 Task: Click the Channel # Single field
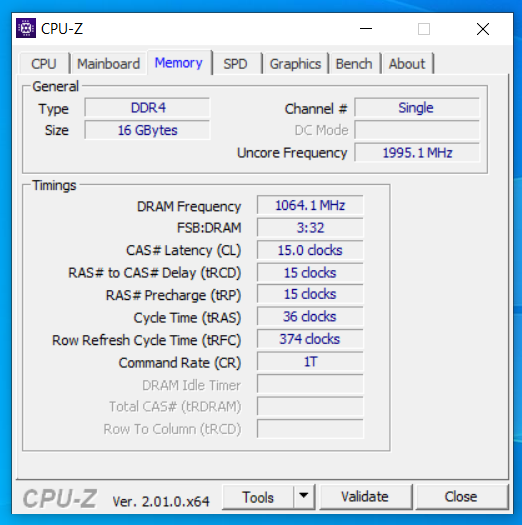(x=417, y=107)
